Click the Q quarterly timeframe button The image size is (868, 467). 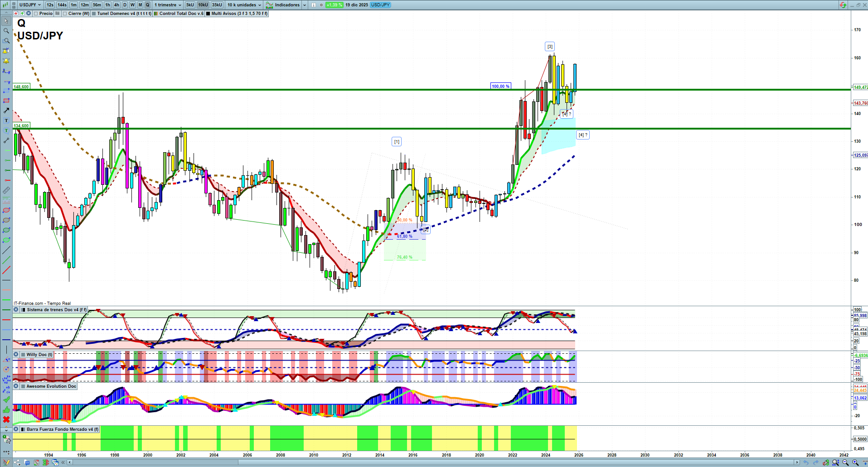click(x=147, y=5)
